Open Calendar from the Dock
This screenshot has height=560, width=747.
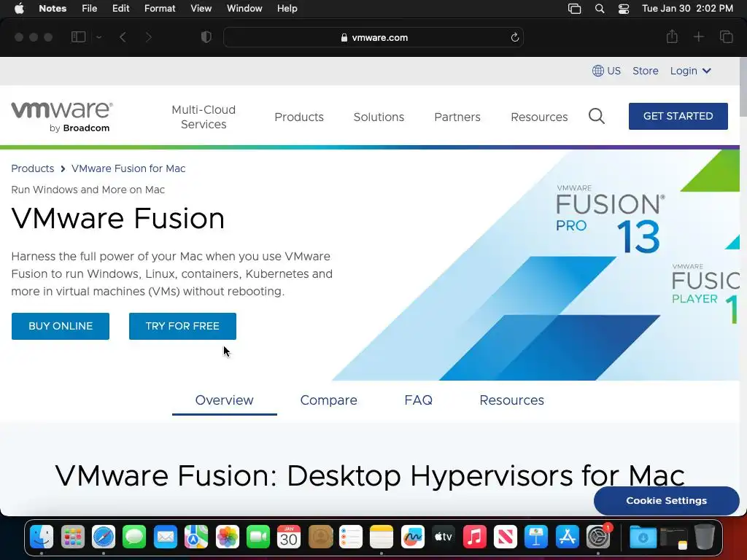[x=289, y=537]
